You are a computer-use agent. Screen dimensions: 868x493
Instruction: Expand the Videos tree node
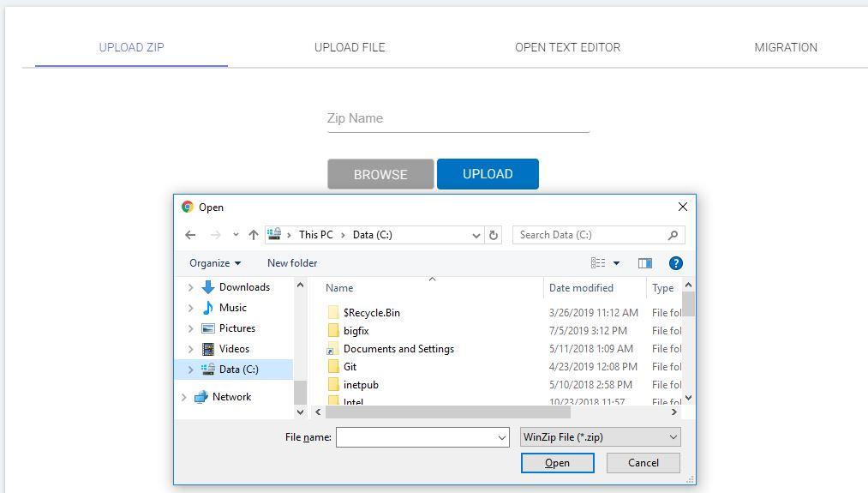[x=190, y=349]
